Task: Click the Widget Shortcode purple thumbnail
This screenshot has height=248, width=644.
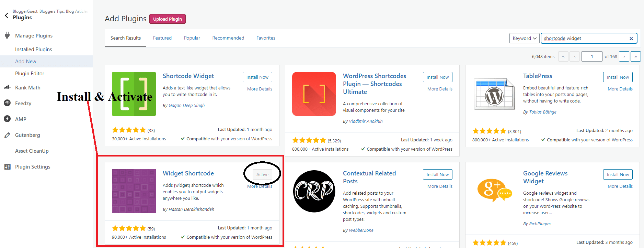Action: point(134,191)
